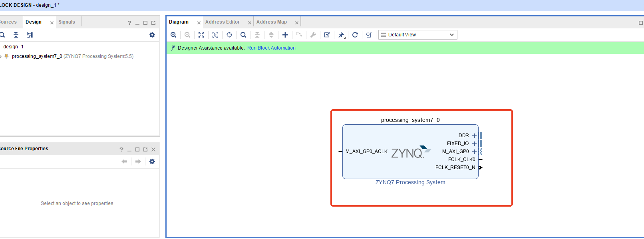Image resolution: width=644 pixels, height=239 pixels.
Task: Run Block Automation link
Action: tap(271, 48)
